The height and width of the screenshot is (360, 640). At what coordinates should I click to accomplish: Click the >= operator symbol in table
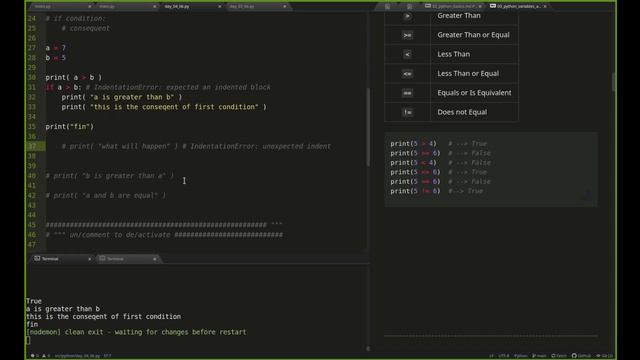pyautogui.click(x=407, y=35)
